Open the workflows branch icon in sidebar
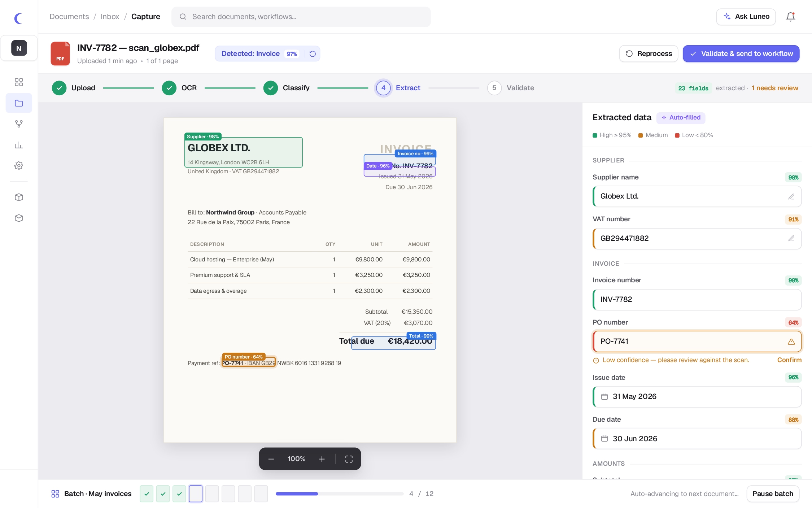The image size is (812, 508). (19, 124)
